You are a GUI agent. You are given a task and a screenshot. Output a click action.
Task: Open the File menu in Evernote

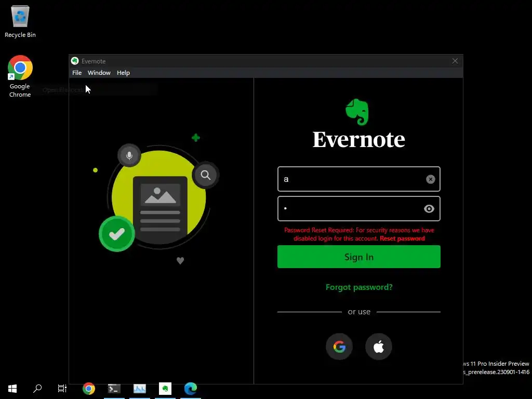click(x=77, y=73)
